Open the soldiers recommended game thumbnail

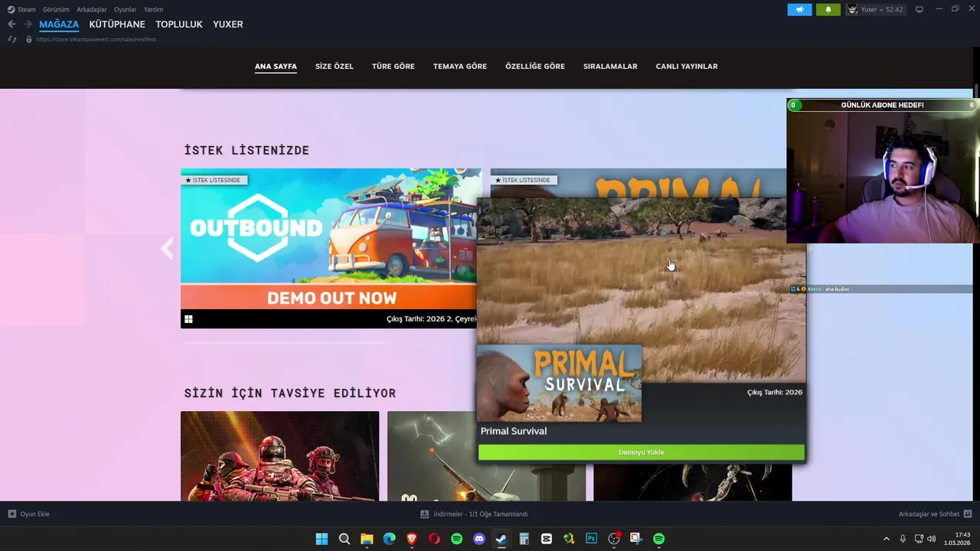coord(279,456)
